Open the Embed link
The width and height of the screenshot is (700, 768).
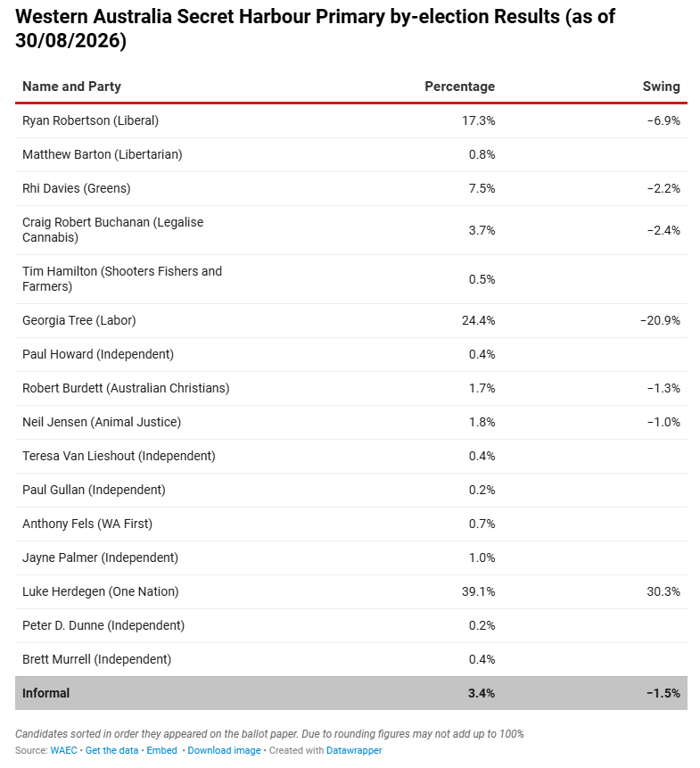pos(161,750)
